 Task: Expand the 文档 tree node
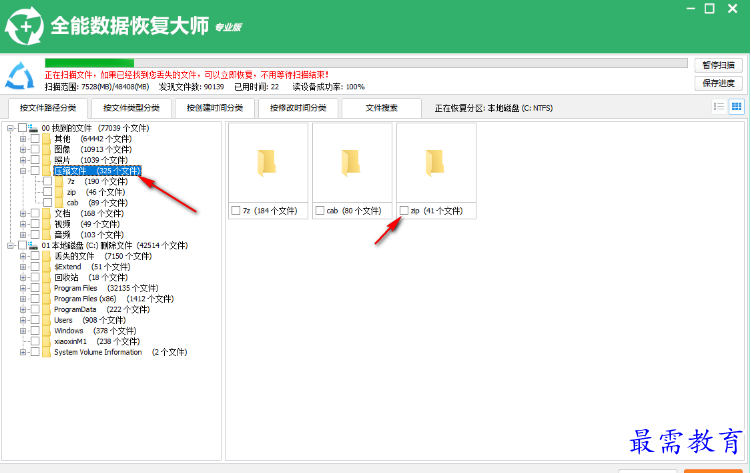coord(23,214)
